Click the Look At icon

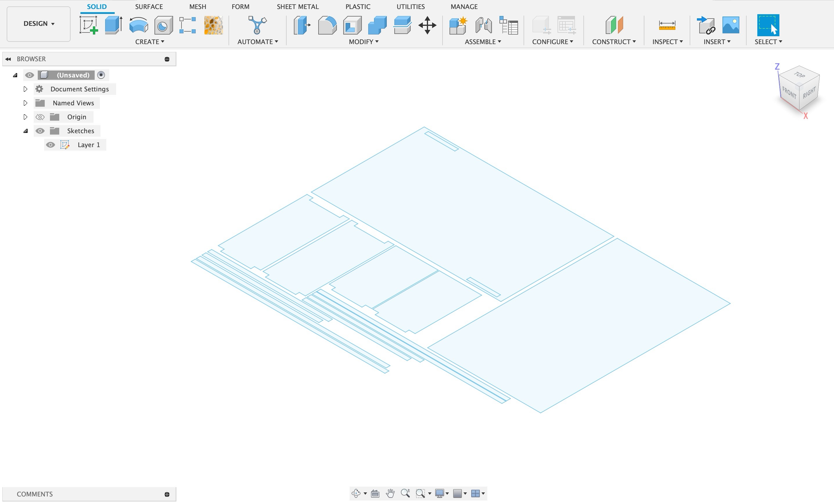point(375,494)
